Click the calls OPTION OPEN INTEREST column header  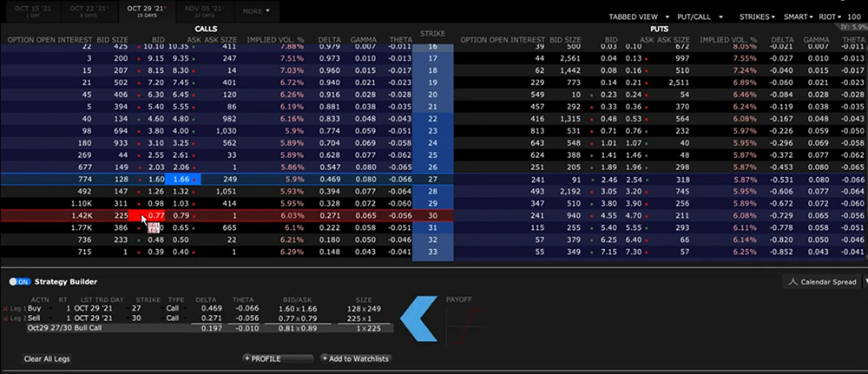(50, 40)
